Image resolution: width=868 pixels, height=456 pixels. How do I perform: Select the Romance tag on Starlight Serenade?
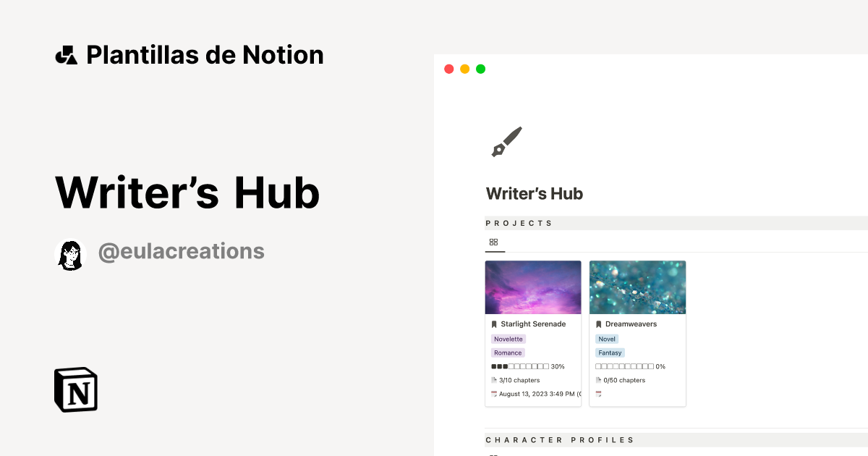[508, 352]
